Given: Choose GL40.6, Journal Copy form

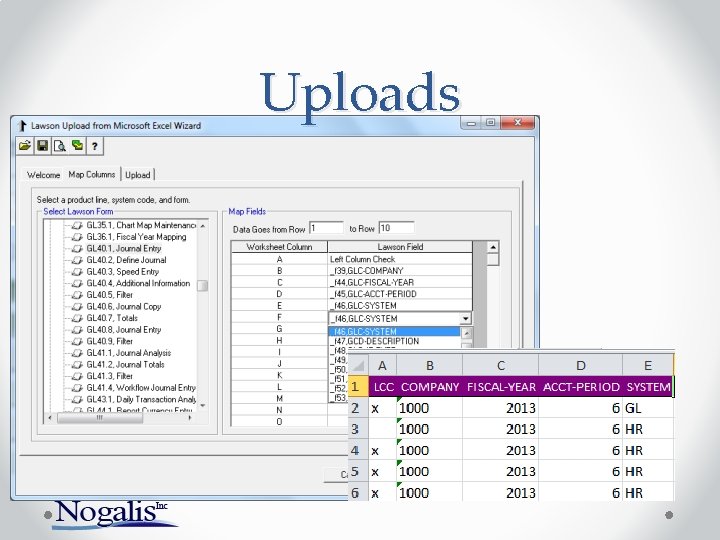Looking at the screenshot, I should 124,307.
